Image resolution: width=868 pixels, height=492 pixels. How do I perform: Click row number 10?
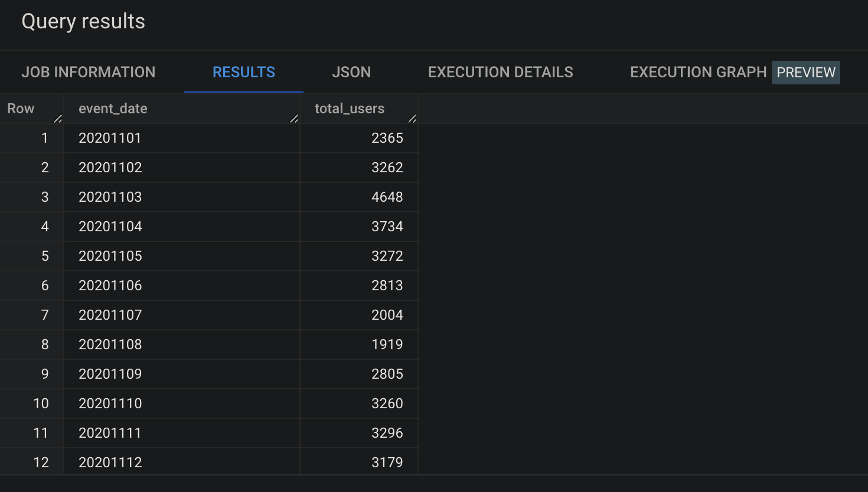pos(32,404)
